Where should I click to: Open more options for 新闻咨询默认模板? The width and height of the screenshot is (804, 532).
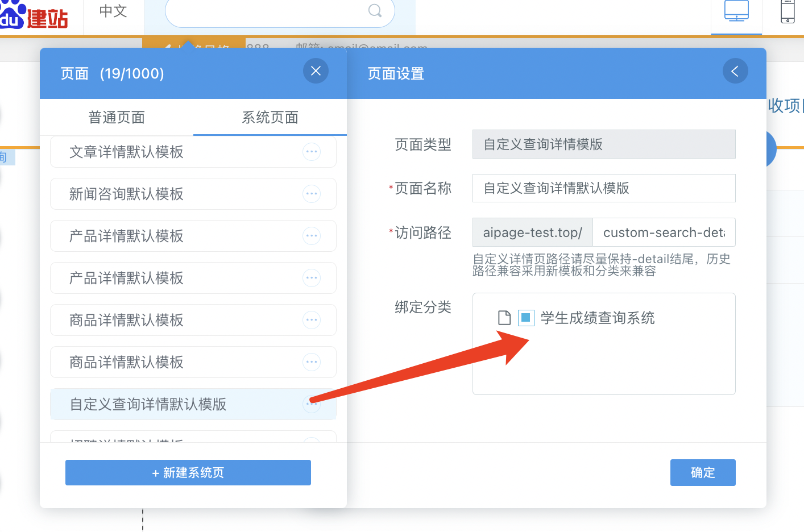312,194
